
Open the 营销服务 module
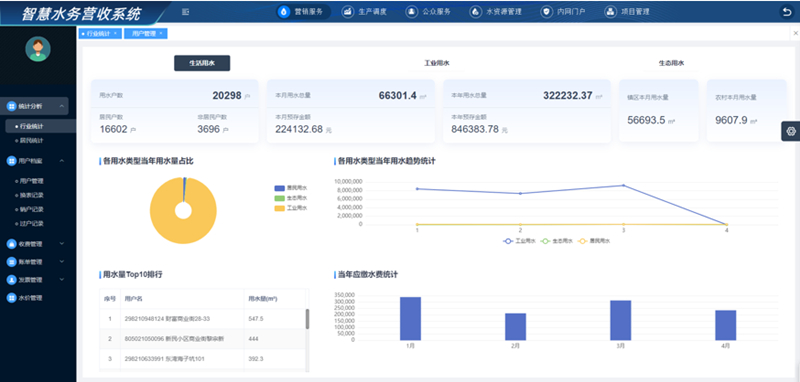point(304,12)
